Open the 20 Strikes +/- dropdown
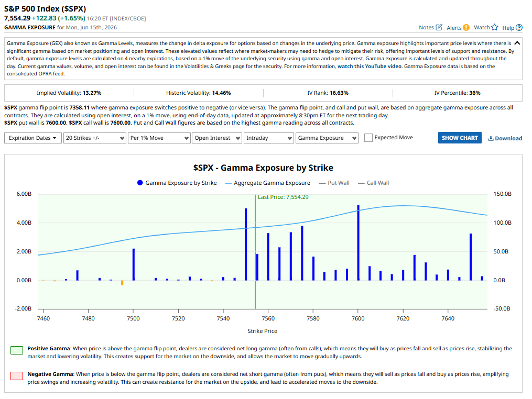 95,138
